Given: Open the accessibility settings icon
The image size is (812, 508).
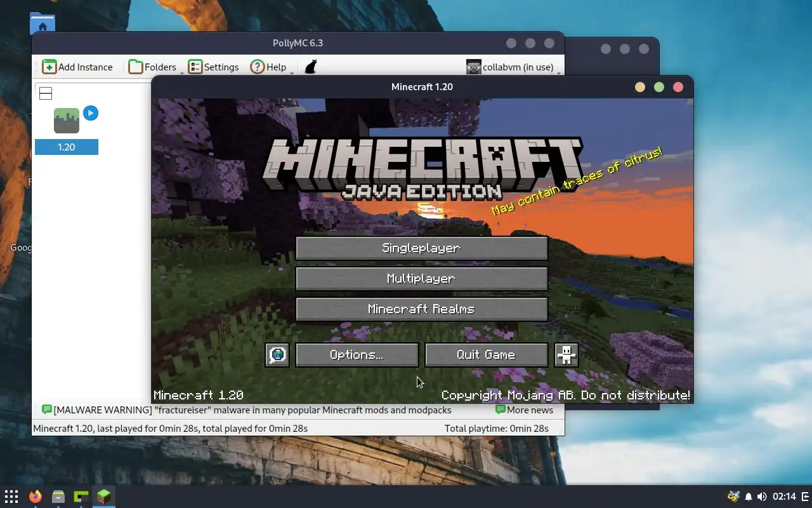Looking at the screenshot, I should click(566, 355).
